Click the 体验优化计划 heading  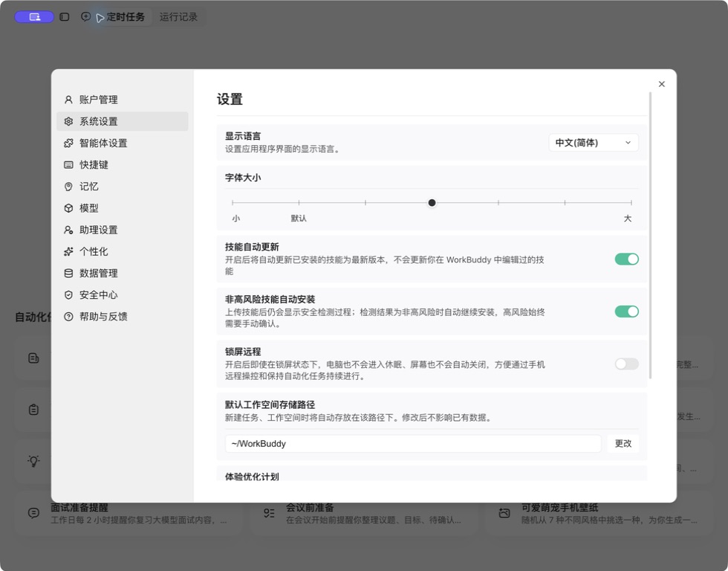(x=252, y=477)
